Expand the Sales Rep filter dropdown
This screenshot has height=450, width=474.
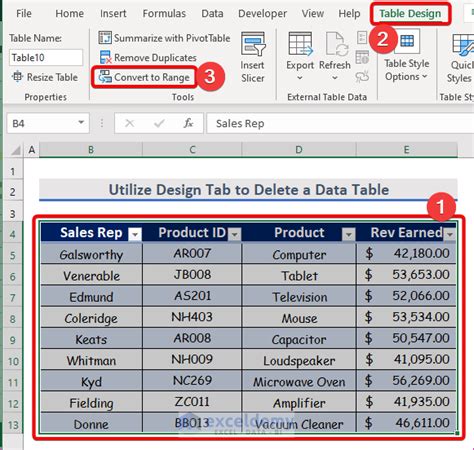click(x=135, y=234)
